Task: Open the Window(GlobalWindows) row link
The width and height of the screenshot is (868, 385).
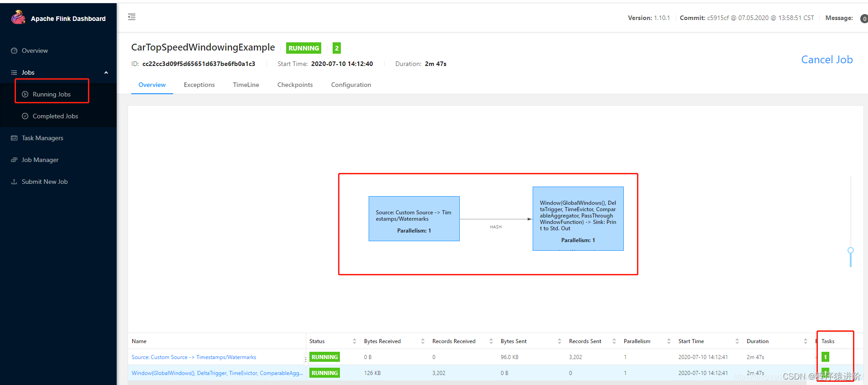Action: 217,373
